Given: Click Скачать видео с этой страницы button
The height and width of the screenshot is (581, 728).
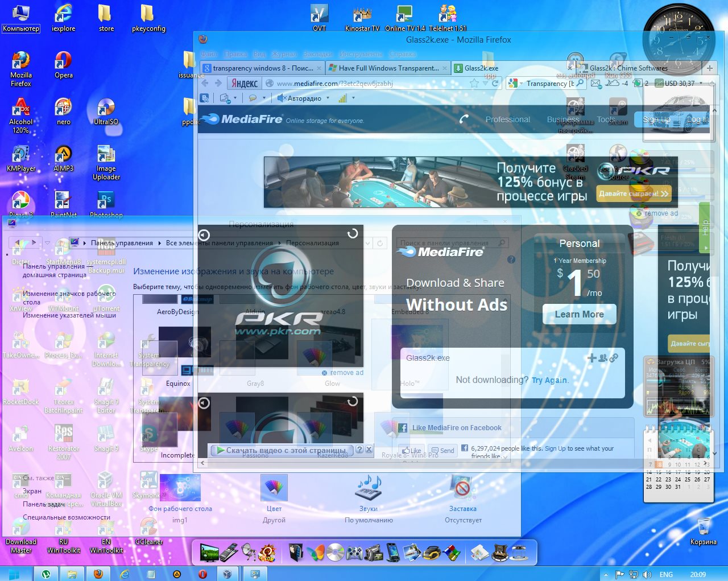Looking at the screenshot, I should tap(282, 450).
